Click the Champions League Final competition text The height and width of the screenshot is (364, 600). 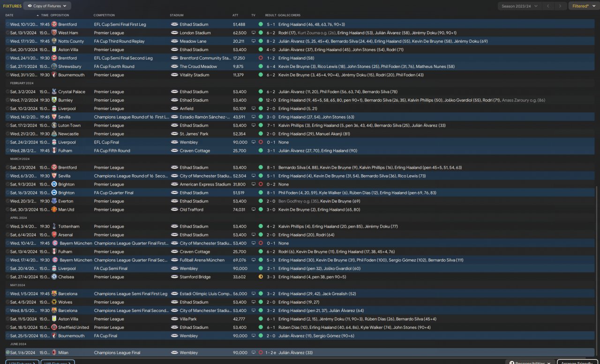coord(117,353)
